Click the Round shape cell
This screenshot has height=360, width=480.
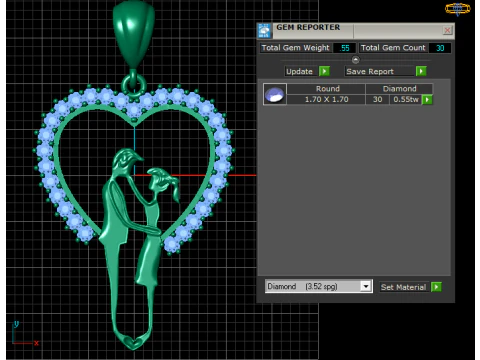click(x=327, y=89)
